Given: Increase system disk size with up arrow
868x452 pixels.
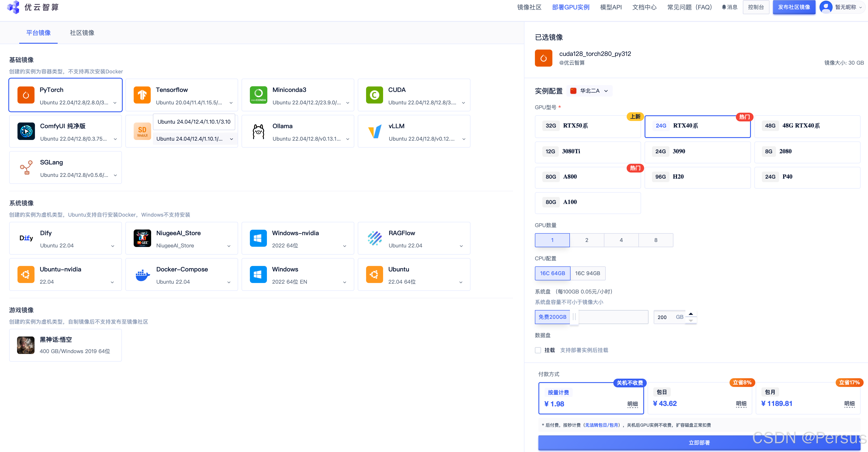Looking at the screenshot, I should (691, 314).
